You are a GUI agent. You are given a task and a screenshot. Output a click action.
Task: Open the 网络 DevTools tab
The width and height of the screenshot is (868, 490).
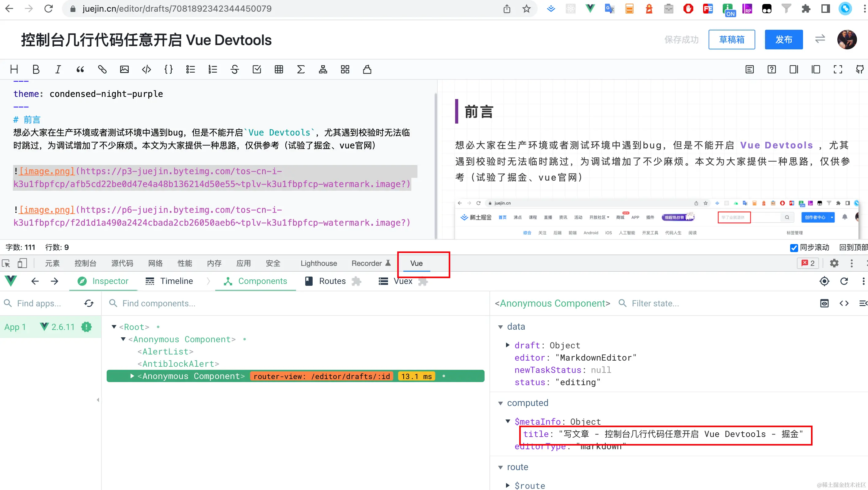coord(155,263)
